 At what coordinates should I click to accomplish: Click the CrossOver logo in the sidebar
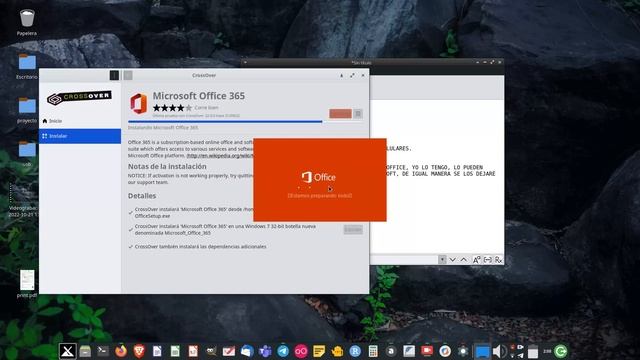coord(79,98)
